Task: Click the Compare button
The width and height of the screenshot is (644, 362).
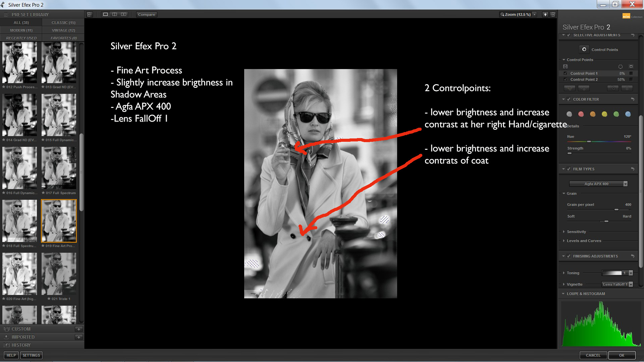Action: click(x=147, y=14)
